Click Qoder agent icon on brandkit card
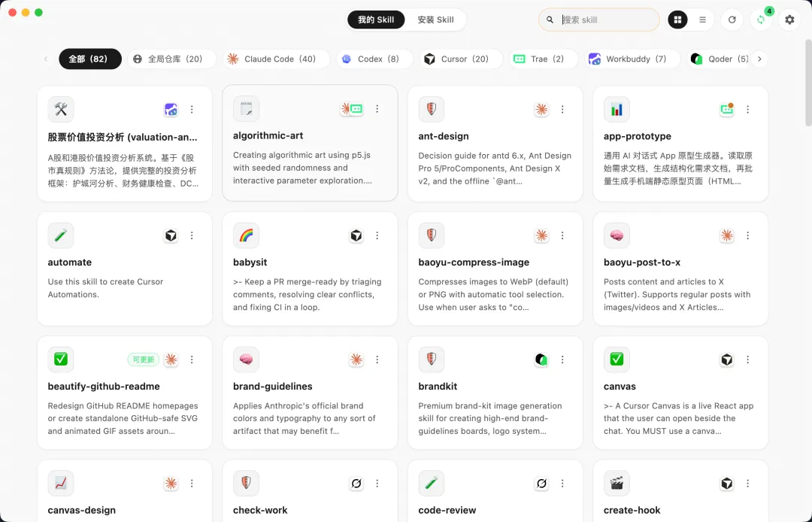 click(541, 360)
